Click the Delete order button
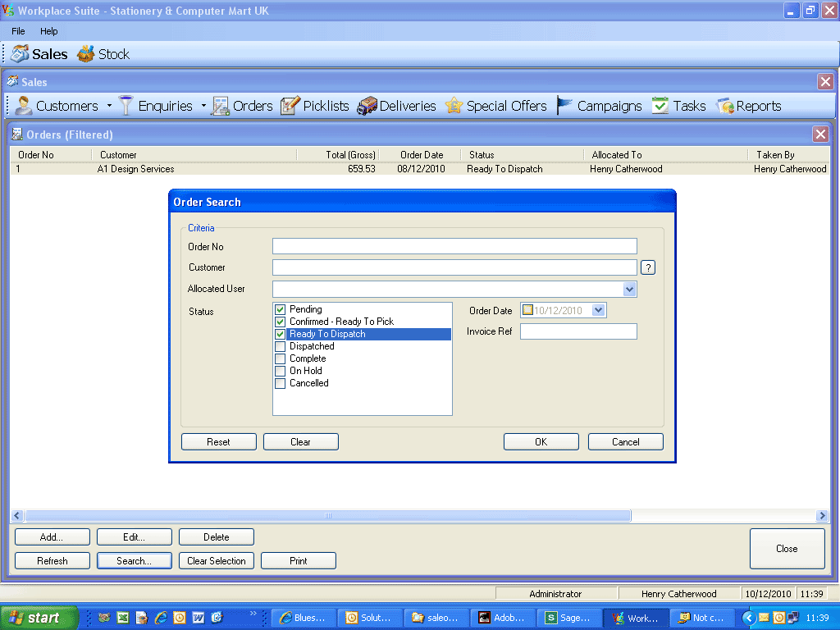Screen dimensions: 840x630 pos(216,537)
